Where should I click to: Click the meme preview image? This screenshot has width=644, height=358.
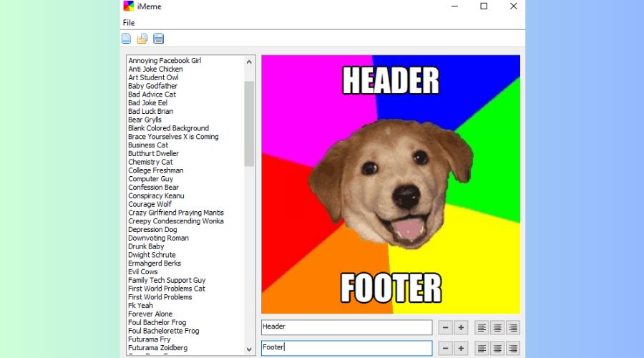(391, 185)
